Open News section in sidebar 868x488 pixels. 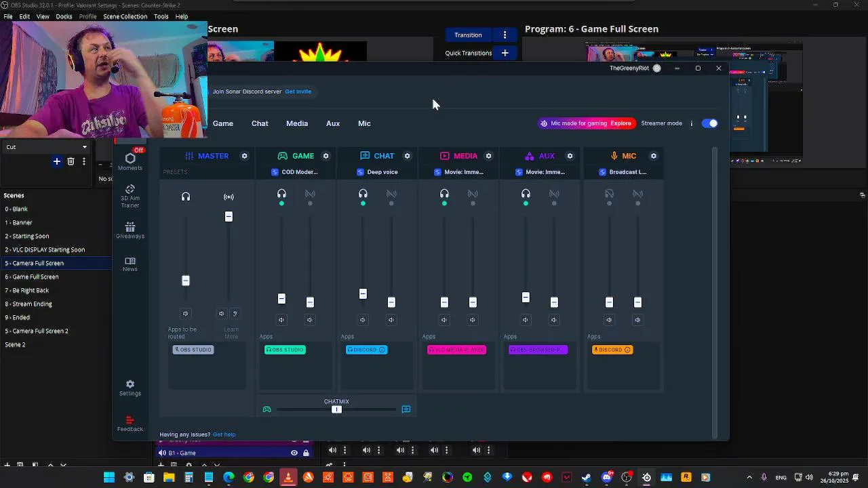tap(130, 264)
